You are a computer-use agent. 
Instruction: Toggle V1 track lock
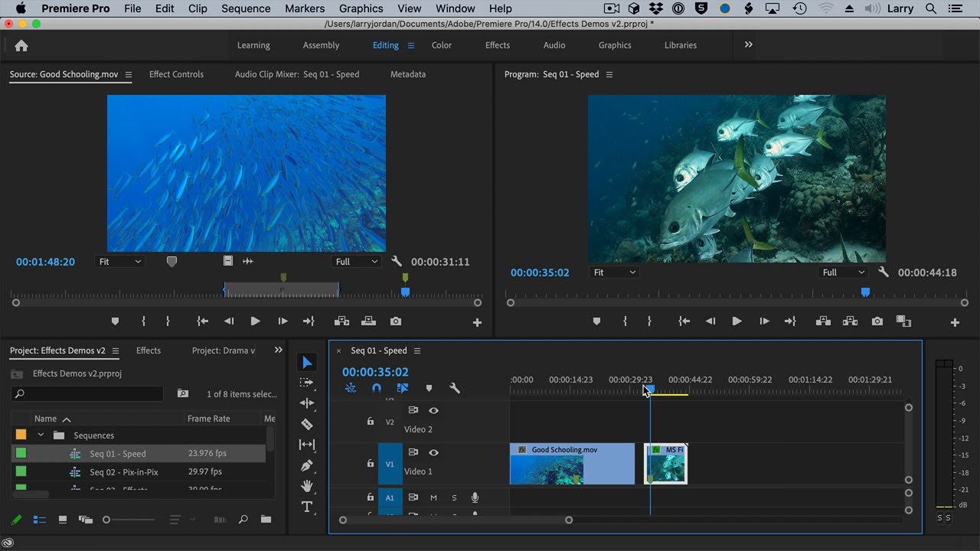371,463
